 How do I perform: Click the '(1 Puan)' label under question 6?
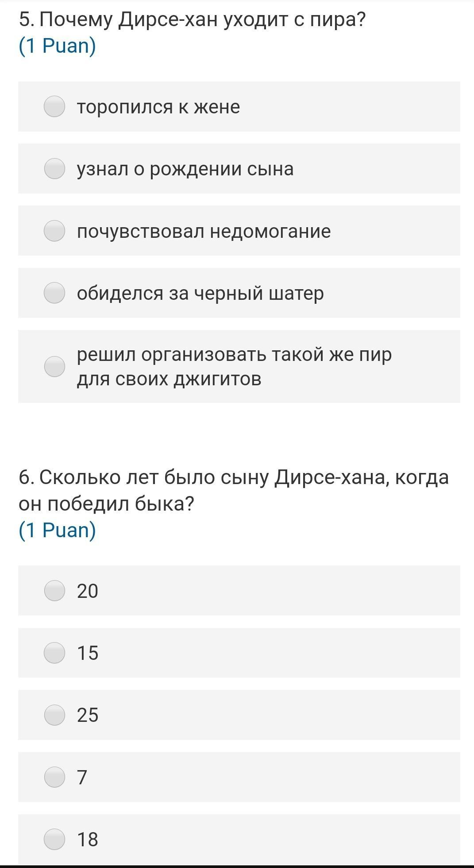tap(57, 530)
